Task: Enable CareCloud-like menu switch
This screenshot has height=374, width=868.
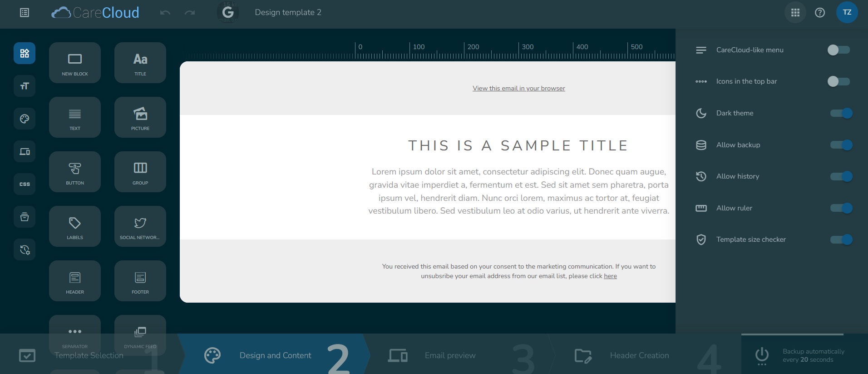Action: tap(838, 50)
